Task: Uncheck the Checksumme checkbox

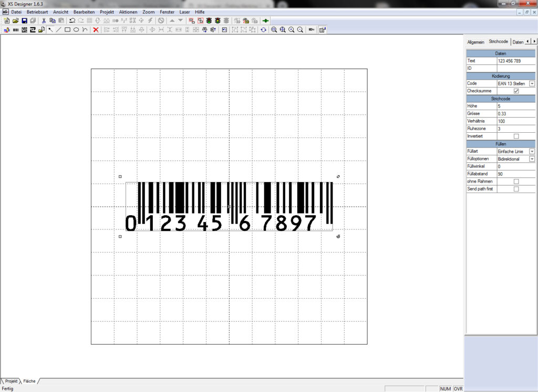Action: click(516, 91)
